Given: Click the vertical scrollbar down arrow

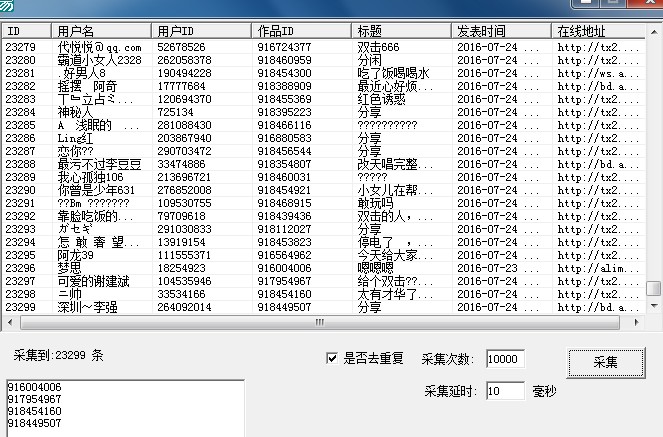Looking at the screenshot, I should pyautogui.click(x=654, y=308).
